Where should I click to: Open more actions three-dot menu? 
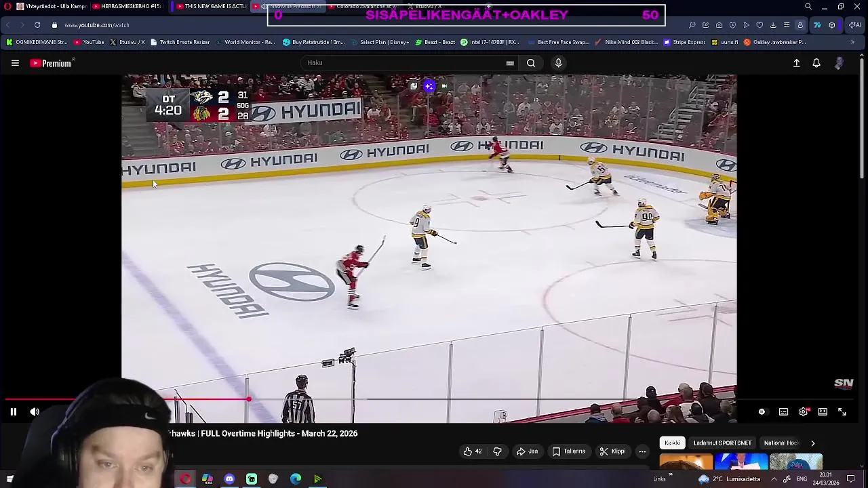click(x=642, y=451)
